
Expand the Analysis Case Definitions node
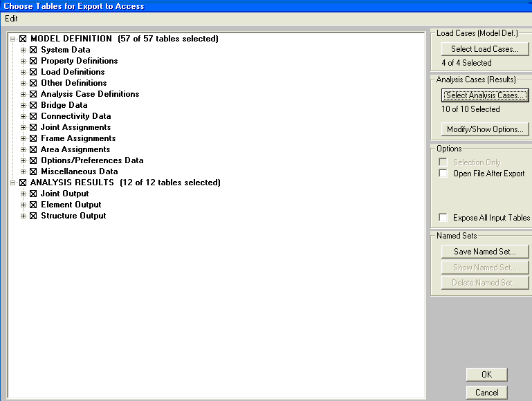(23, 94)
